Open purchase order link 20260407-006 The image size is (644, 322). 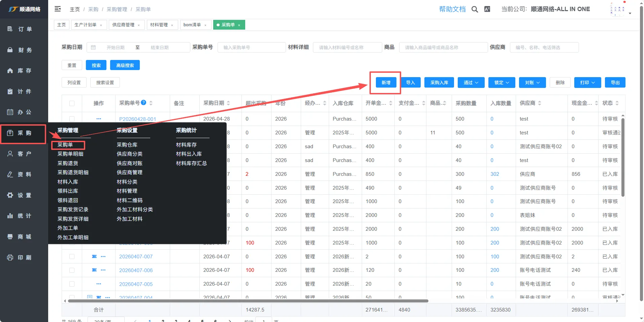coord(136,270)
